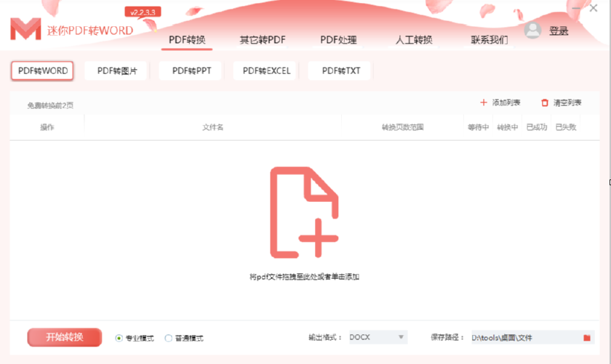611x364 pixels.
Task: Click the 免费转换前2页 notice text
Action: coord(50,105)
